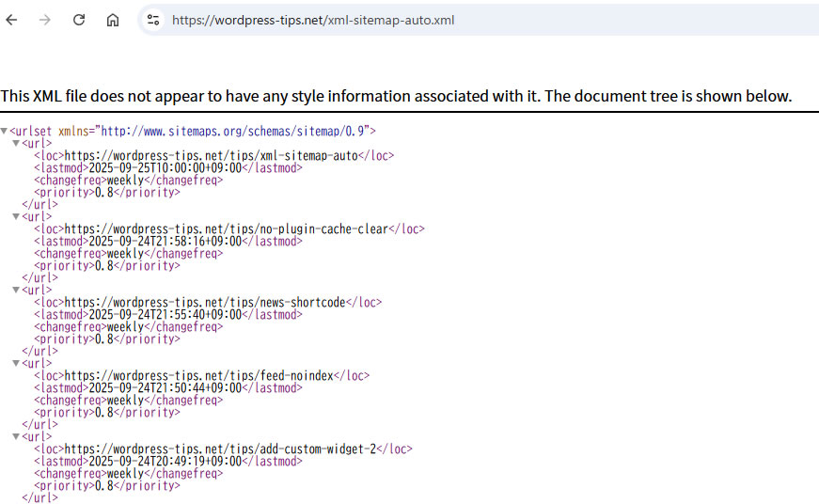
Task: Open site information icon in address bar
Action: tap(153, 20)
